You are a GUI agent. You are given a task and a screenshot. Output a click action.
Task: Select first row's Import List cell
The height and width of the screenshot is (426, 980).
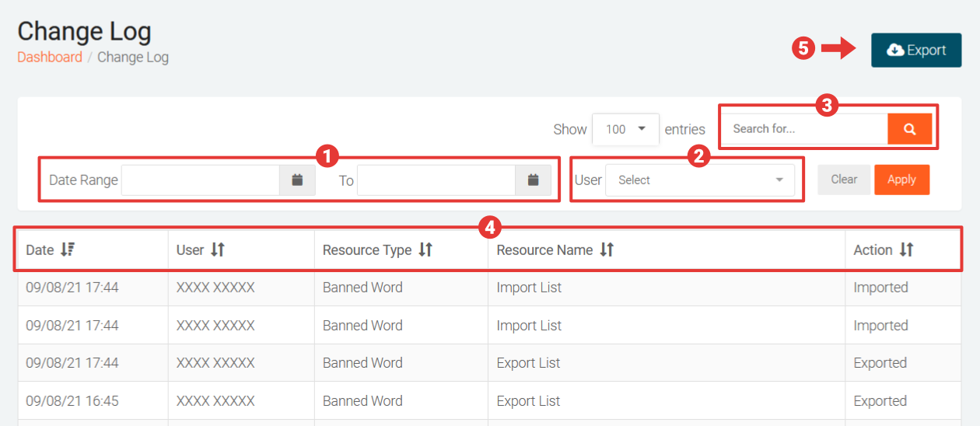point(529,288)
